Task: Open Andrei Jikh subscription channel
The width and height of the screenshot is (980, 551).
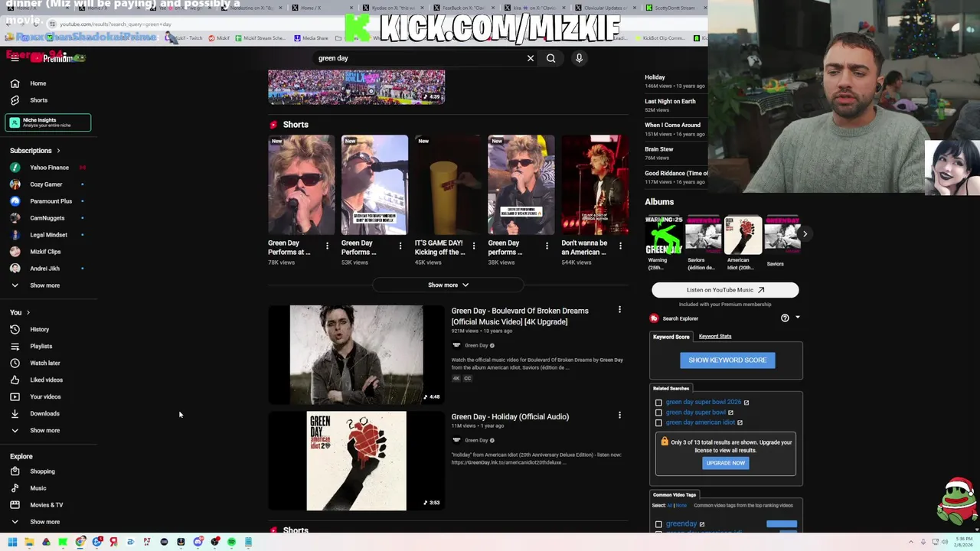Action: pyautogui.click(x=47, y=269)
